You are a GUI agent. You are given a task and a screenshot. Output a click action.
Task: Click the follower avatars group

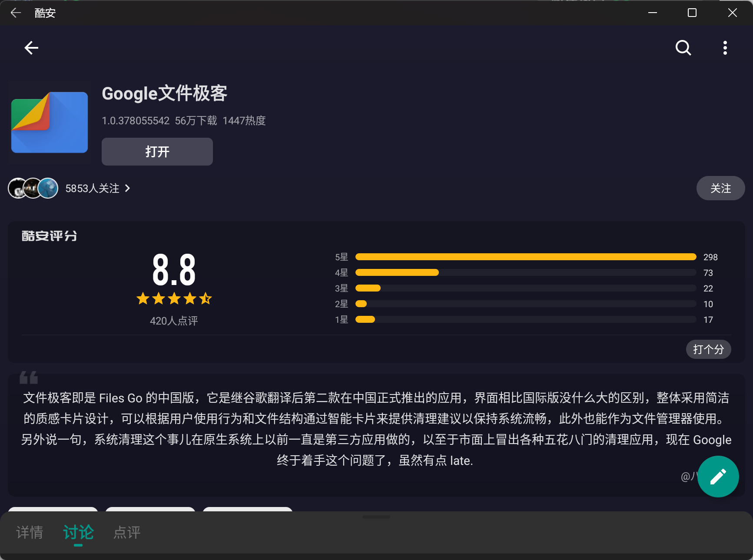click(x=33, y=188)
